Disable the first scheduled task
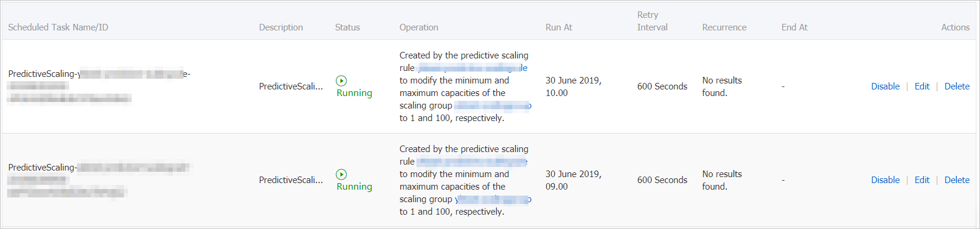The height and width of the screenshot is (229, 980). click(x=885, y=86)
